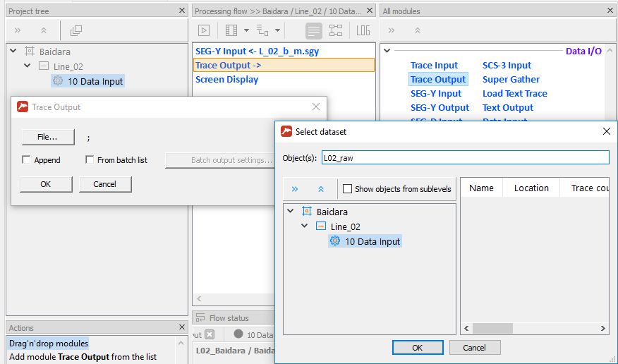618x364 pixels.
Task: Enable From batch list checkbox
Action: 90,159
